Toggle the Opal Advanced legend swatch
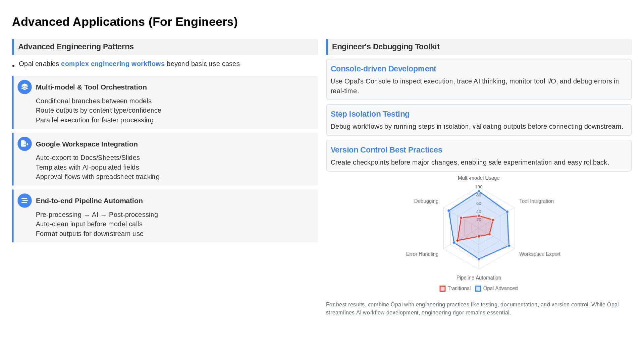644x362 pixels. tap(478, 289)
